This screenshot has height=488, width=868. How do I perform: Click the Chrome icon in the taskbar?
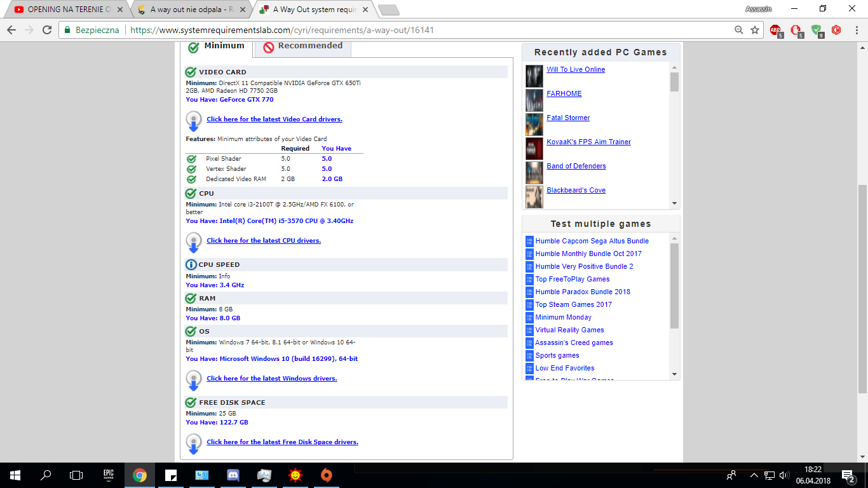coord(140,475)
